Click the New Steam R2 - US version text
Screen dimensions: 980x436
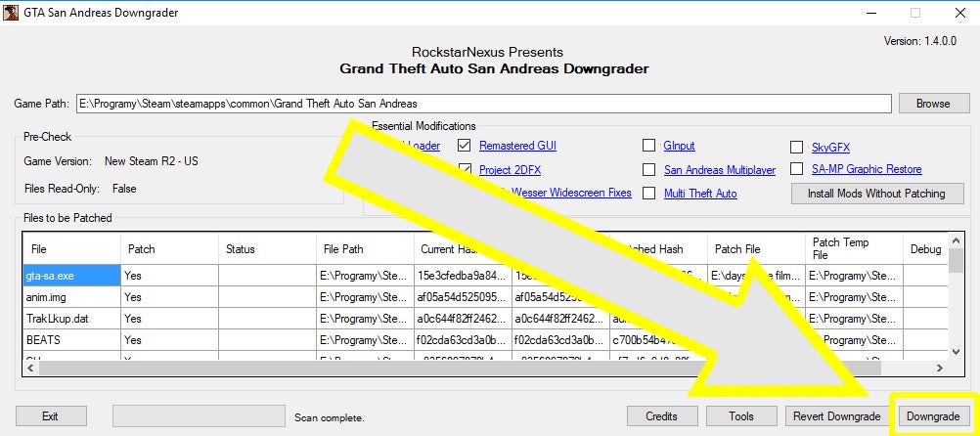pos(152,161)
